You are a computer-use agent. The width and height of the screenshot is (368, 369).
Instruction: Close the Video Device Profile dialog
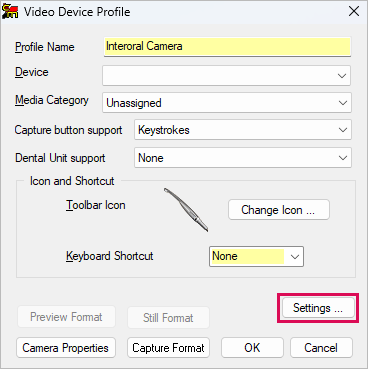[354, 11]
